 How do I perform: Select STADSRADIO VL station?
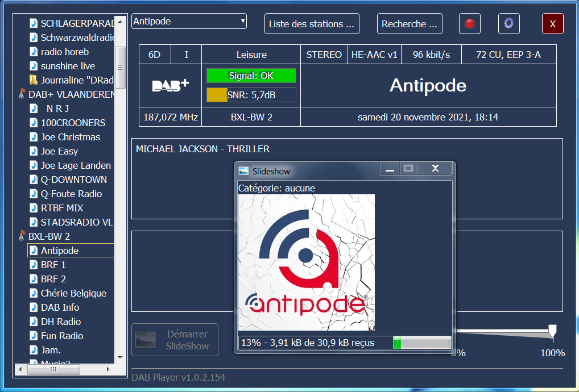77,222
